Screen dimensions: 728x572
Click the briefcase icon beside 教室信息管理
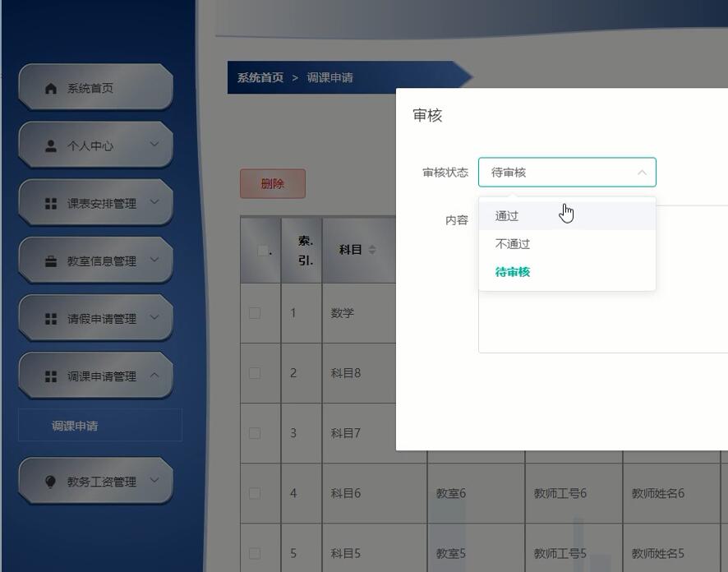click(51, 261)
